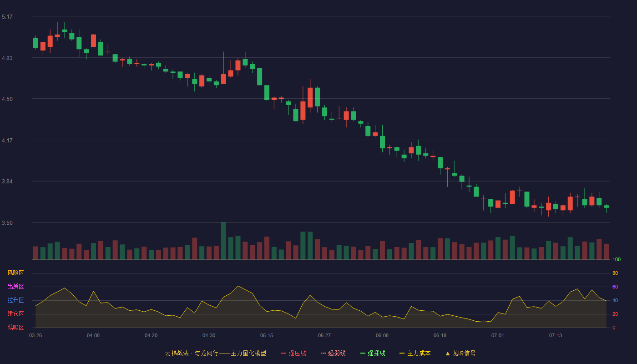Screen dimensions: 637x364
Task: Toggle the 龙吟信号 triangle legend entry
Action: [460, 353]
